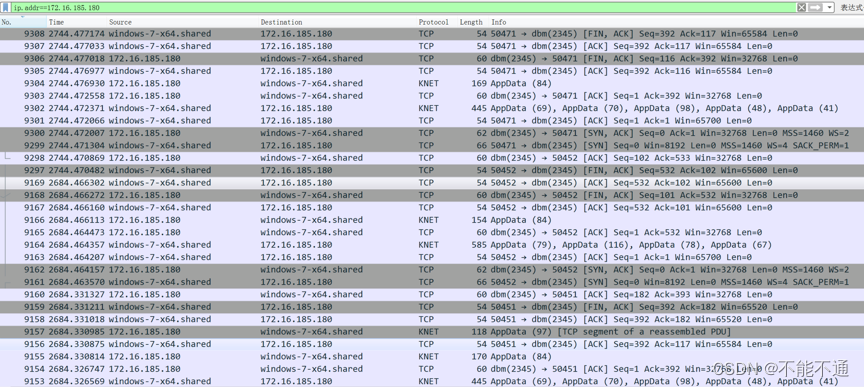
Task: Select packet number 9301
Action: pos(432,121)
